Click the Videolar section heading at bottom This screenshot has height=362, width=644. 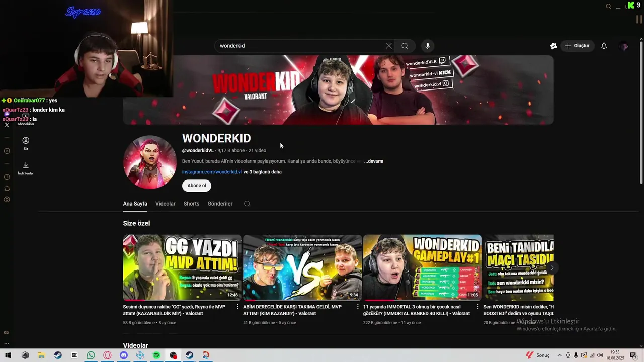point(136,345)
